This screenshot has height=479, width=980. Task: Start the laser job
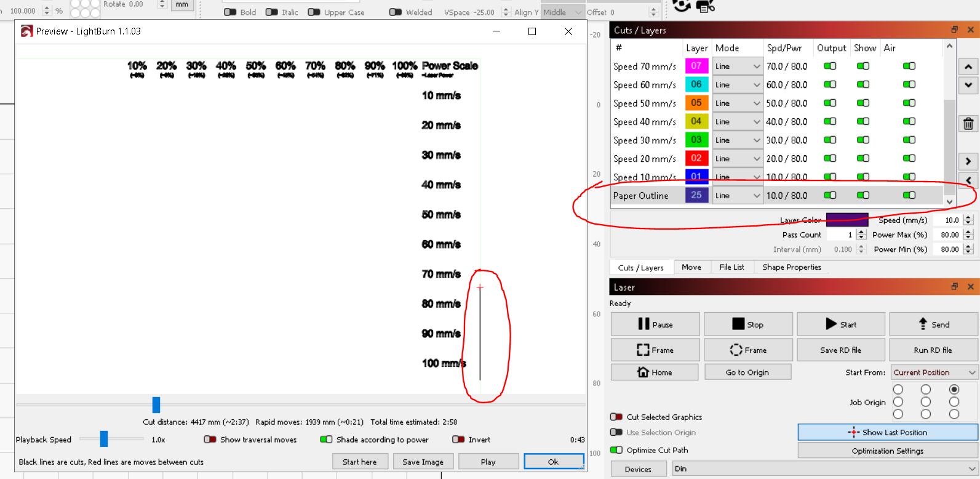point(840,324)
